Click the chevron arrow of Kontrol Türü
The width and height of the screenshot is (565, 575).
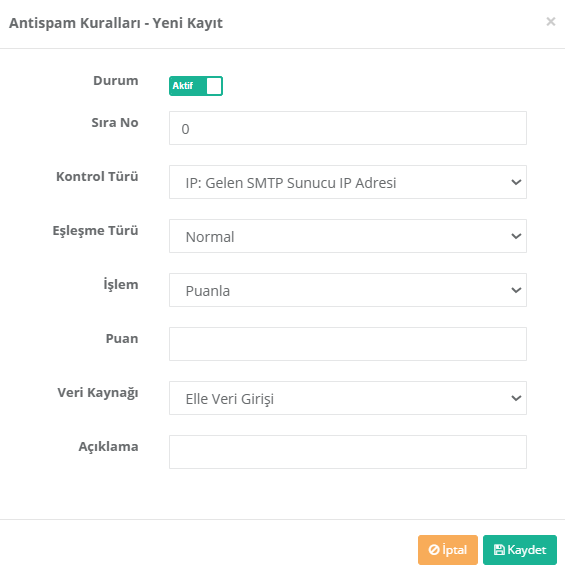tap(516, 182)
